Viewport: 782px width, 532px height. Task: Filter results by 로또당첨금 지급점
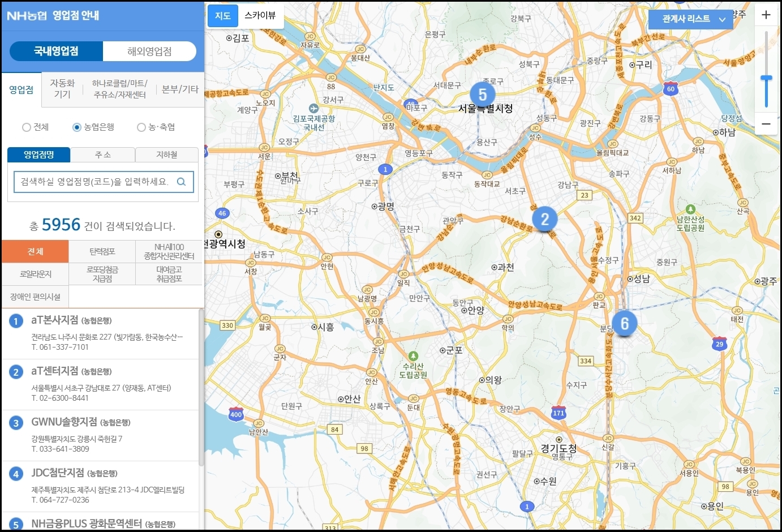102,274
